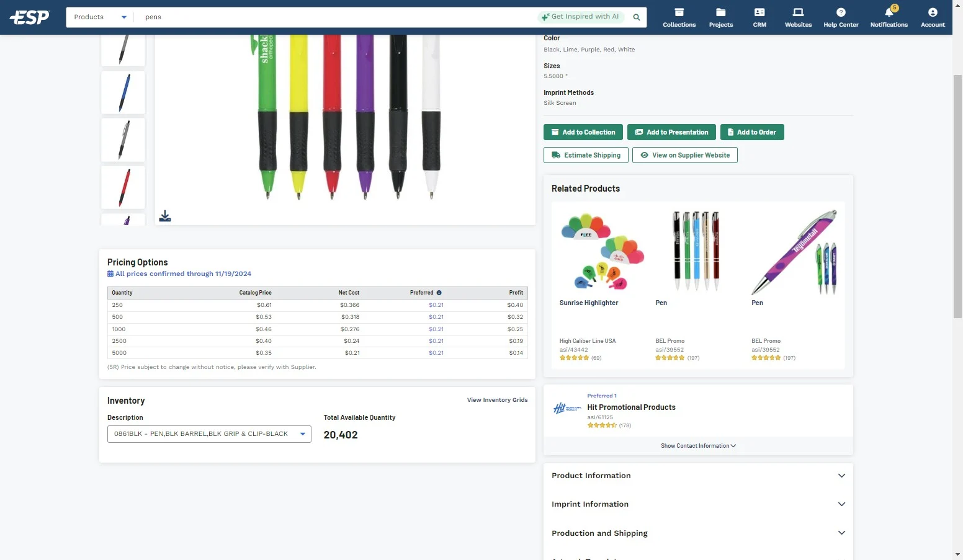Click the Preferred info icon
The width and height of the screenshot is (963, 560).
[x=439, y=293]
